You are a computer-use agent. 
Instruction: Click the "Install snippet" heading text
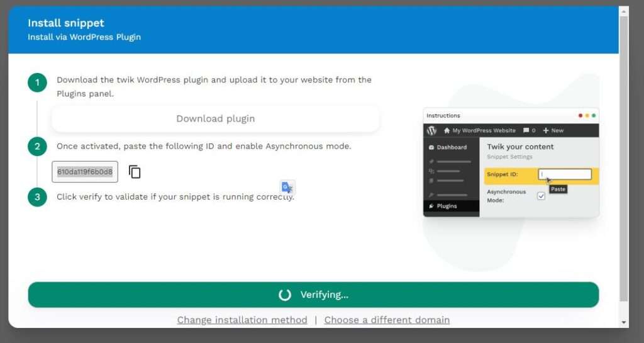tap(66, 23)
